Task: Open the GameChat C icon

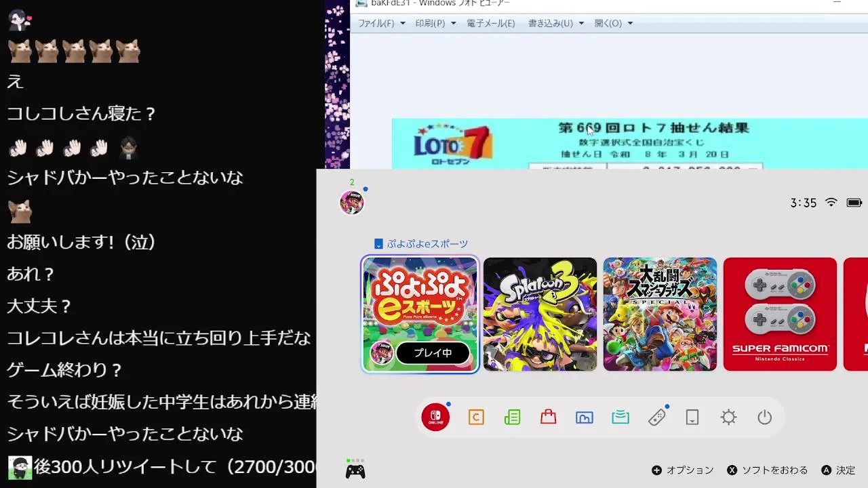Action: point(476,418)
